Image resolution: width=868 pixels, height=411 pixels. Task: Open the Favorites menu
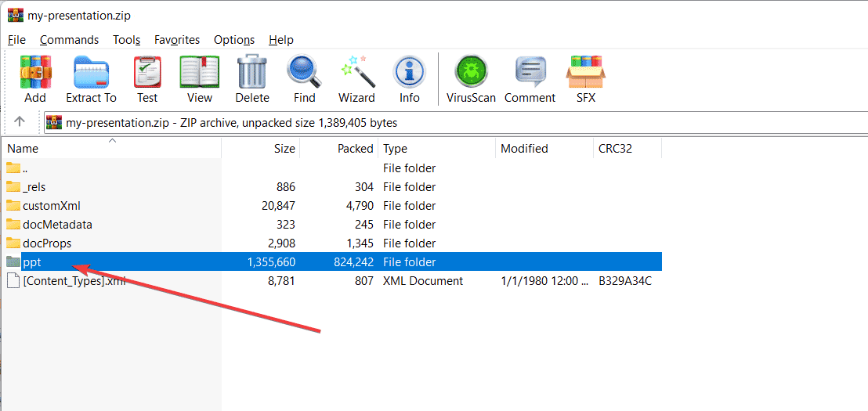(177, 40)
